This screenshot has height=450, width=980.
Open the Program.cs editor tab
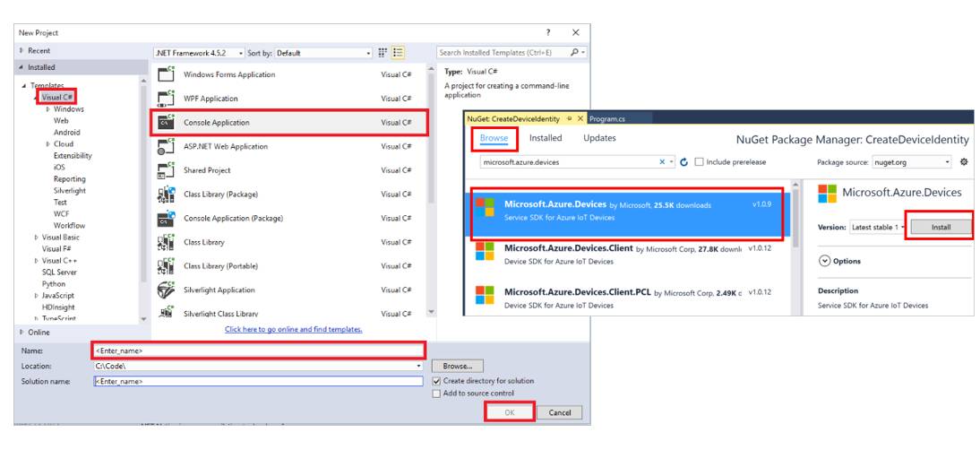[606, 118]
